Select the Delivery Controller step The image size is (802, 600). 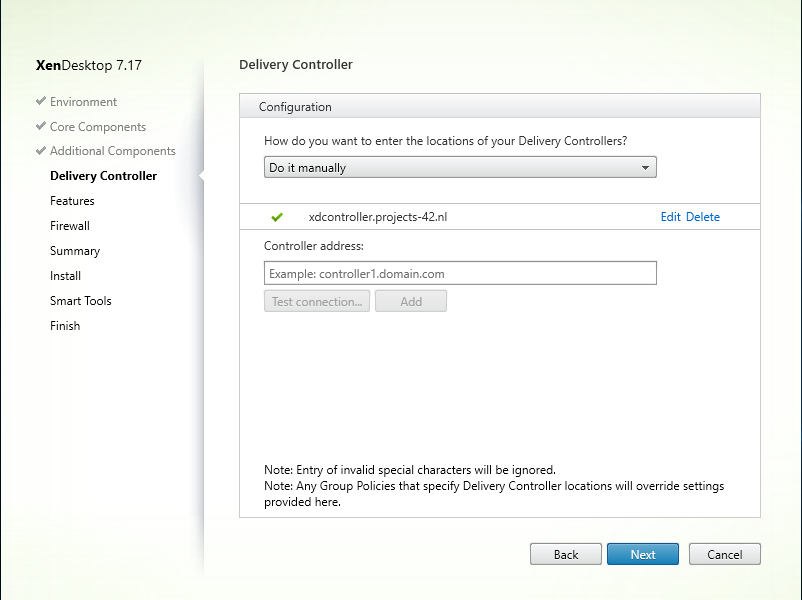[x=103, y=176]
